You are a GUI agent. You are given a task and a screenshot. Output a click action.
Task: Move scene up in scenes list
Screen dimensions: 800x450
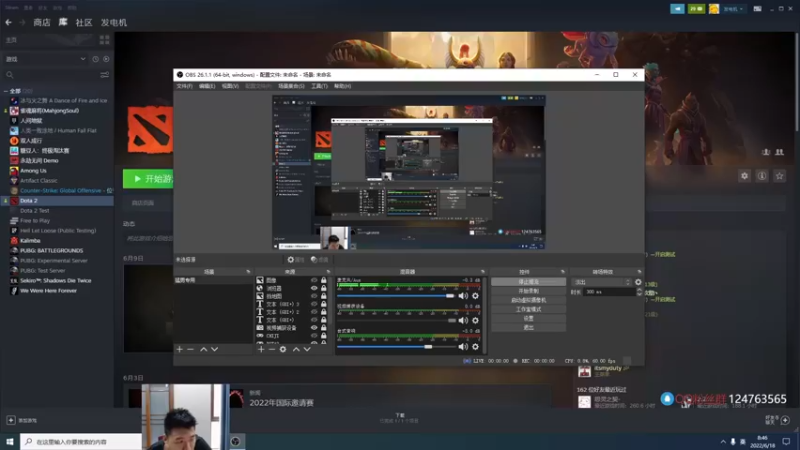pyautogui.click(x=204, y=349)
